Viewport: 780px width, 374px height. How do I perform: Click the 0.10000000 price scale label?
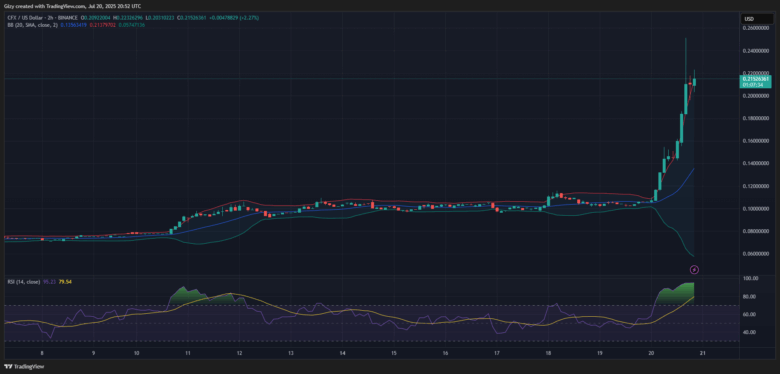(756, 209)
